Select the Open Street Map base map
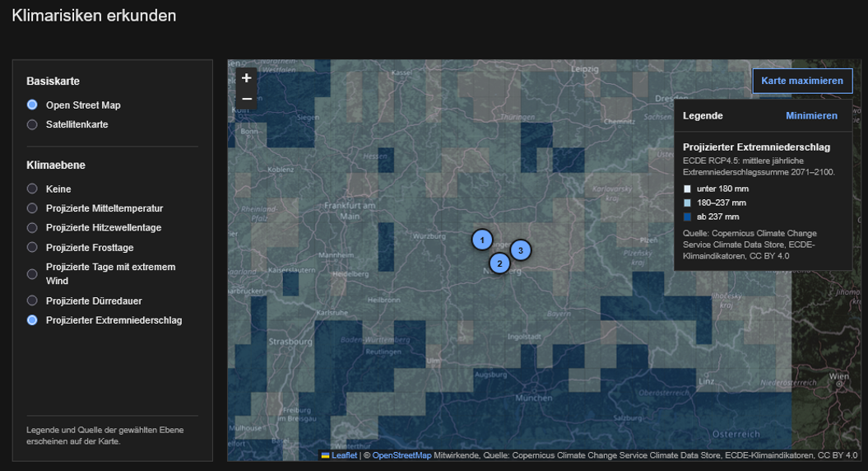Viewport: 868px width, 471px height. click(32, 105)
